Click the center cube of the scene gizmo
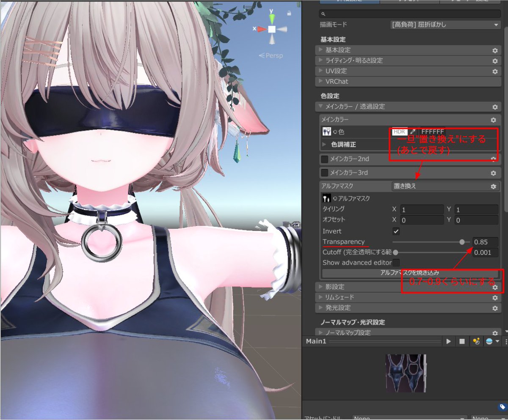 [x=272, y=29]
